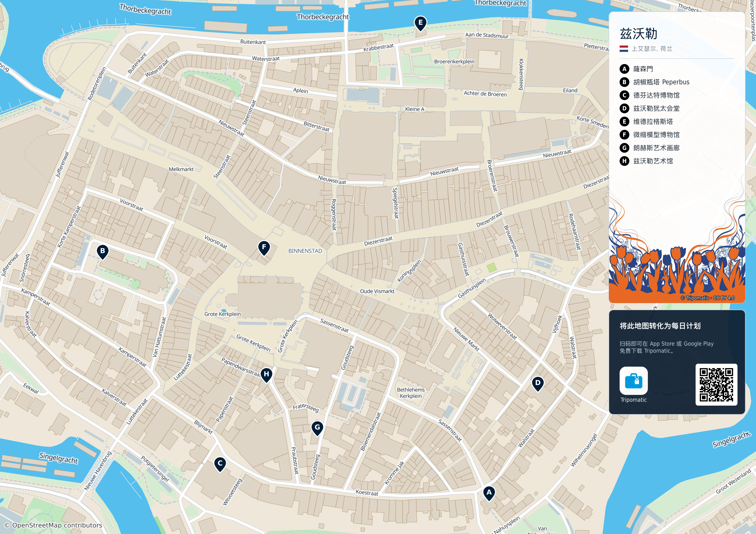Click the Tripomatic CC BY 4.0 credit
756x534 pixels.
tap(707, 298)
